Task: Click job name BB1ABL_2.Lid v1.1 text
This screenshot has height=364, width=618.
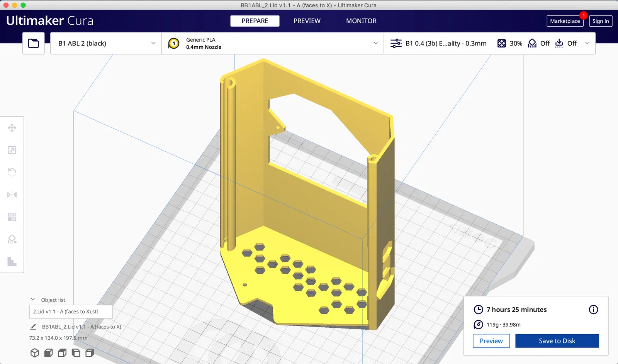Action: coord(81,327)
